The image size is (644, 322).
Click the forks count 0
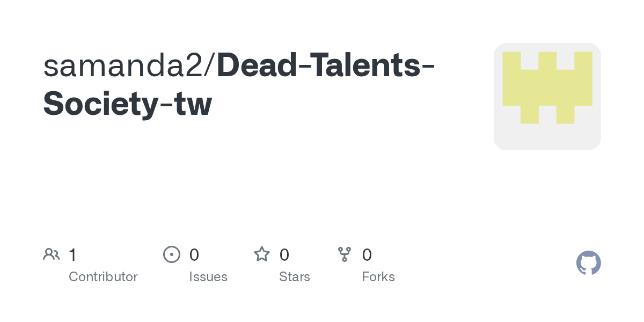367,254
